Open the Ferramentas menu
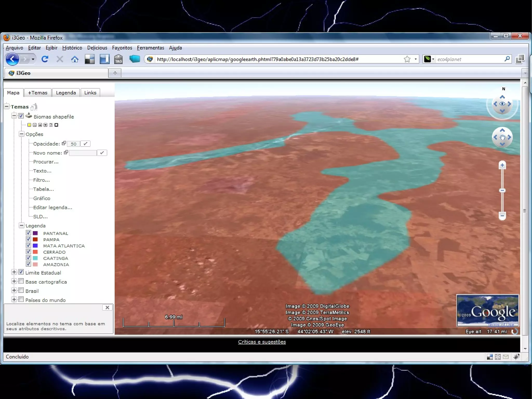This screenshot has width=532, height=399. click(150, 48)
